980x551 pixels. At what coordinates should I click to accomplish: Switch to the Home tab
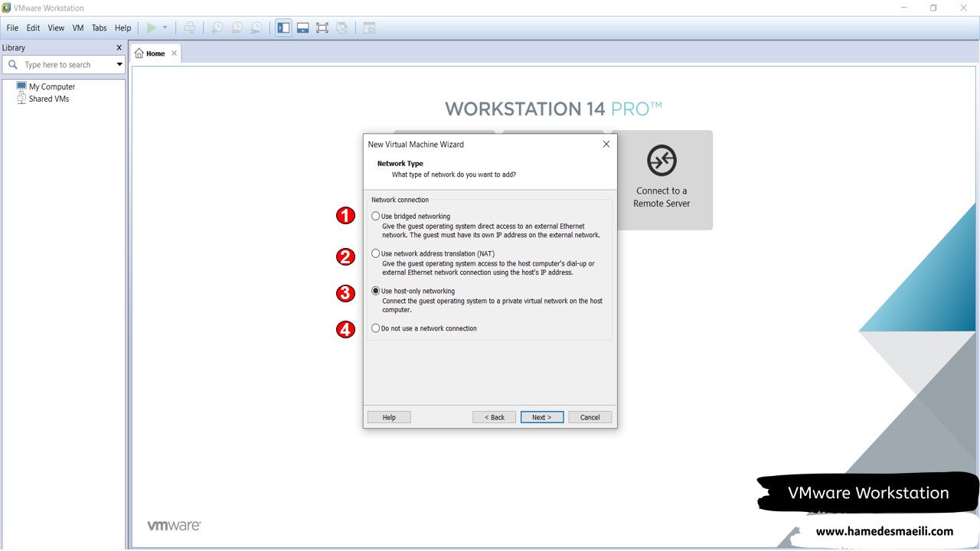click(x=155, y=54)
